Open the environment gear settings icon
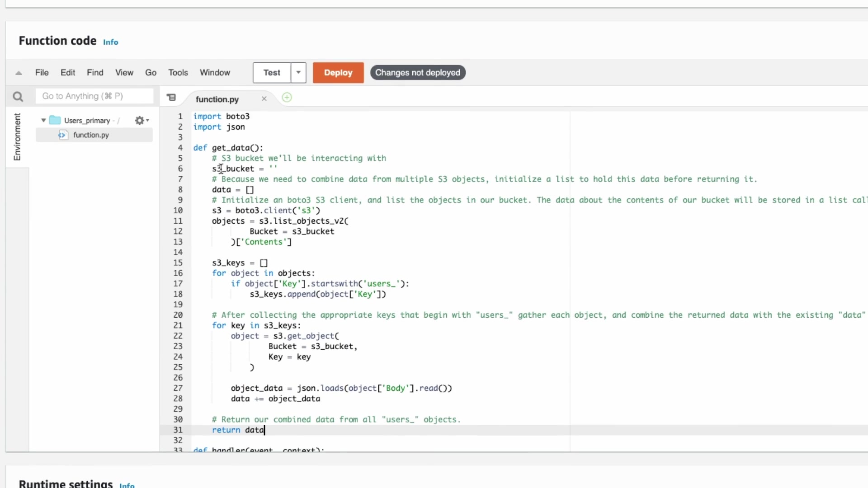The height and width of the screenshot is (488, 868). tap(140, 121)
